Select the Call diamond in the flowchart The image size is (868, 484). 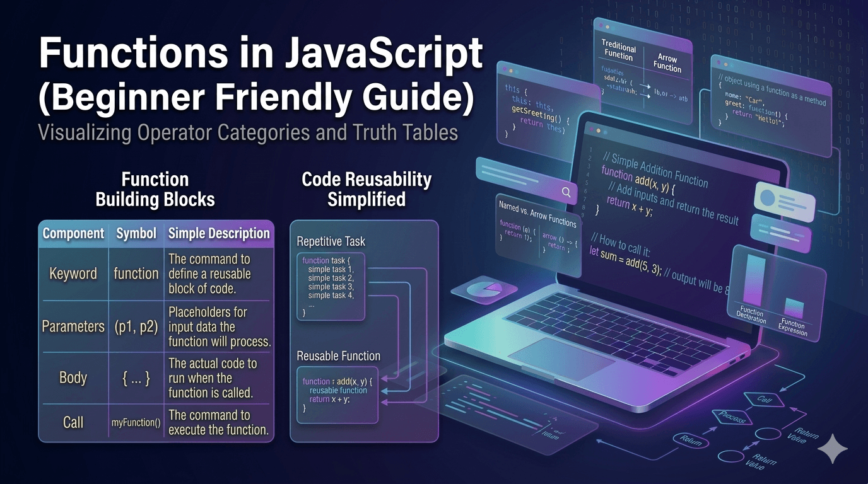[763, 400]
